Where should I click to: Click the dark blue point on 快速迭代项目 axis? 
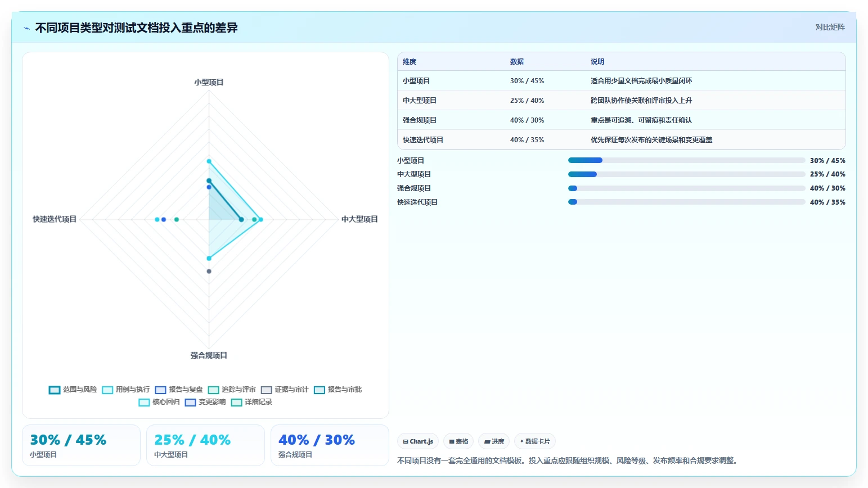pos(164,219)
